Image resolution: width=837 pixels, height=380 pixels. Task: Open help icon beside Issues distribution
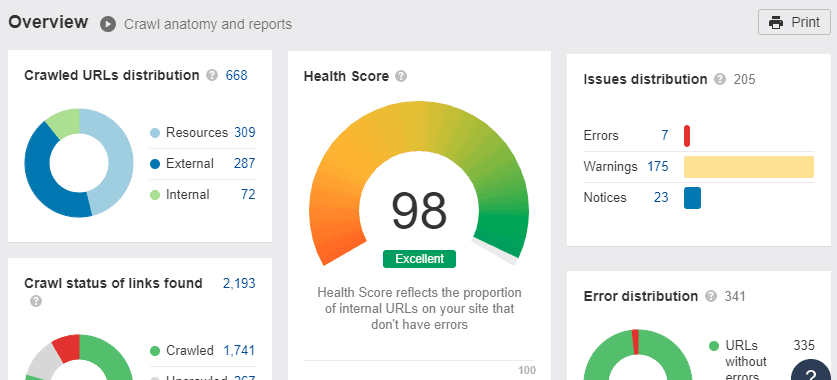click(720, 80)
